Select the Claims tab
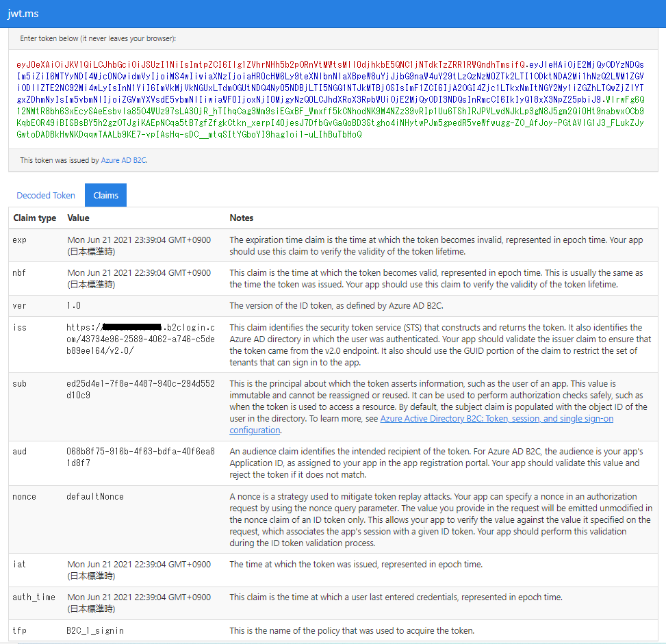 point(106,196)
